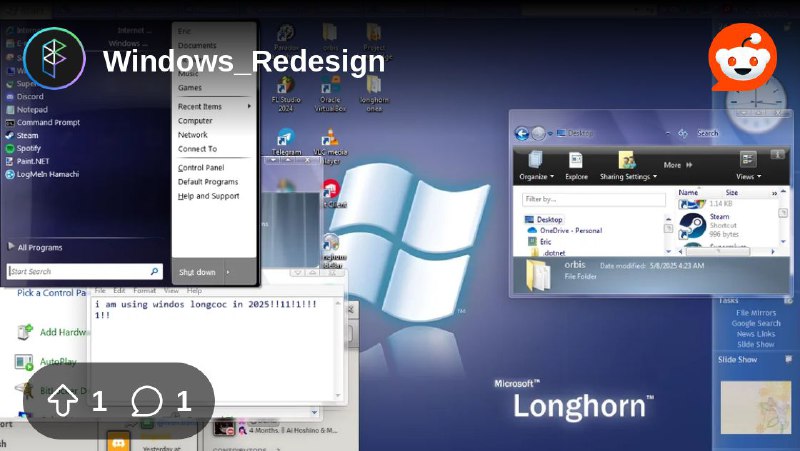Click the Windows_Redesign community title
Screen dimensions: 800x451
tap(244, 61)
